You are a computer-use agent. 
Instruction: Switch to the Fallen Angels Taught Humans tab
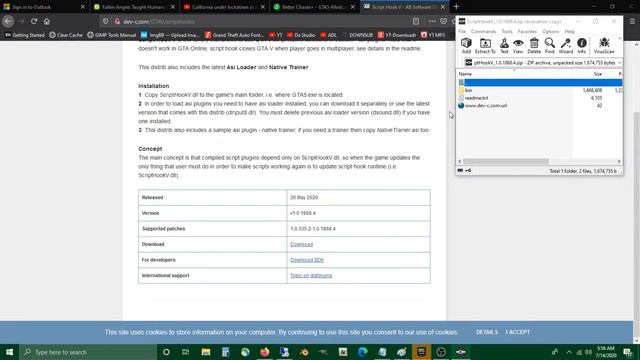pyautogui.click(x=132, y=7)
